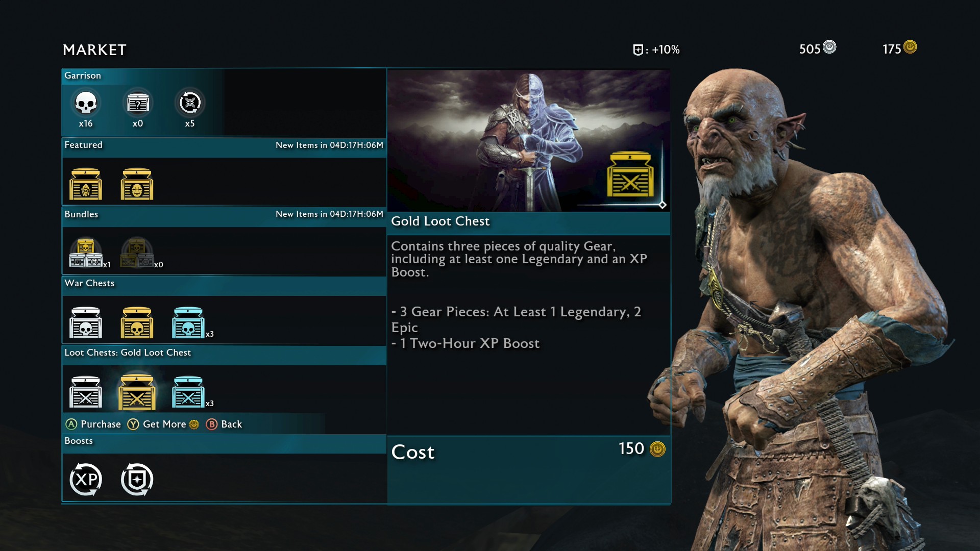Pick the Silver War Chest
This screenshot has height=551, width=980.
click(x=86, y=322)
